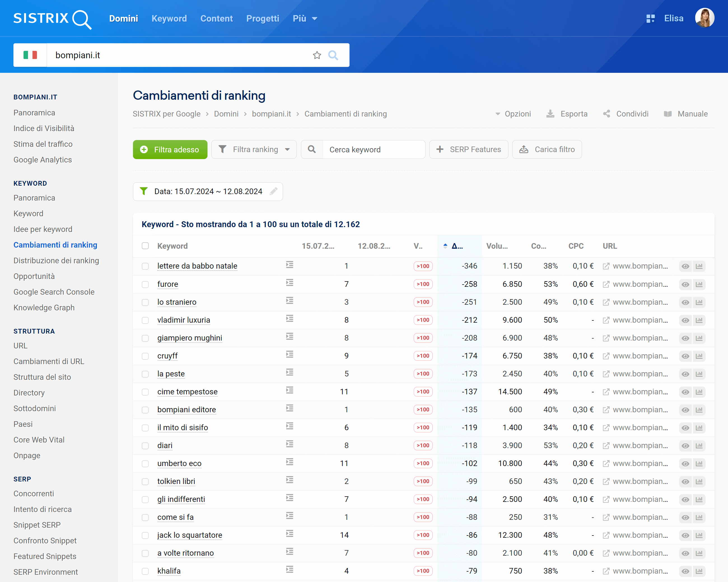
Task: Open the Manuale link
Action: click(685, 114)
